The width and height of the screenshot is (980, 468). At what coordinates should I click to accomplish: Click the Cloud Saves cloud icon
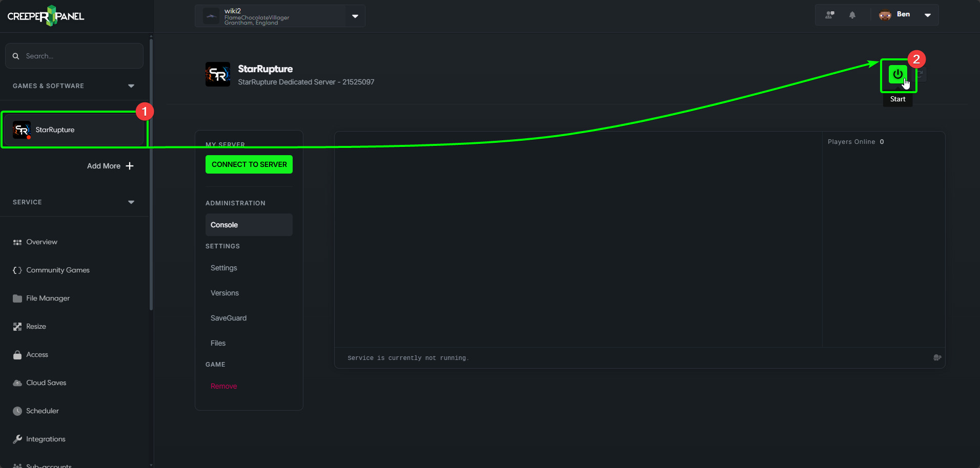coord(17,383)
